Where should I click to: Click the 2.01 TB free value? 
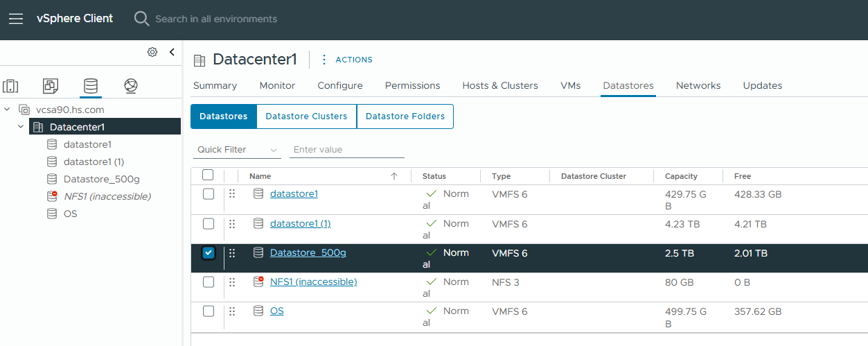click(751, 253)
